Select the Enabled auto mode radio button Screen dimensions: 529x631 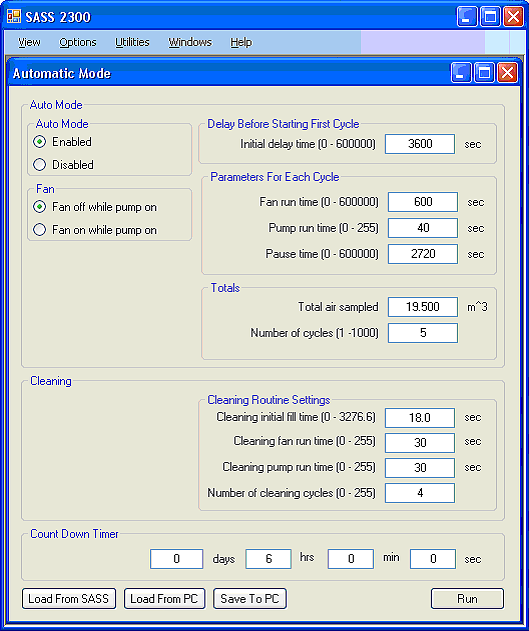pos(39,142)
